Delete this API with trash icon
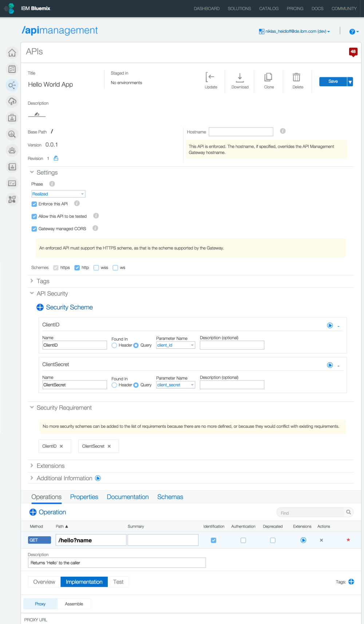Screen dimensions: 364x624 click(x=297, y=78)
